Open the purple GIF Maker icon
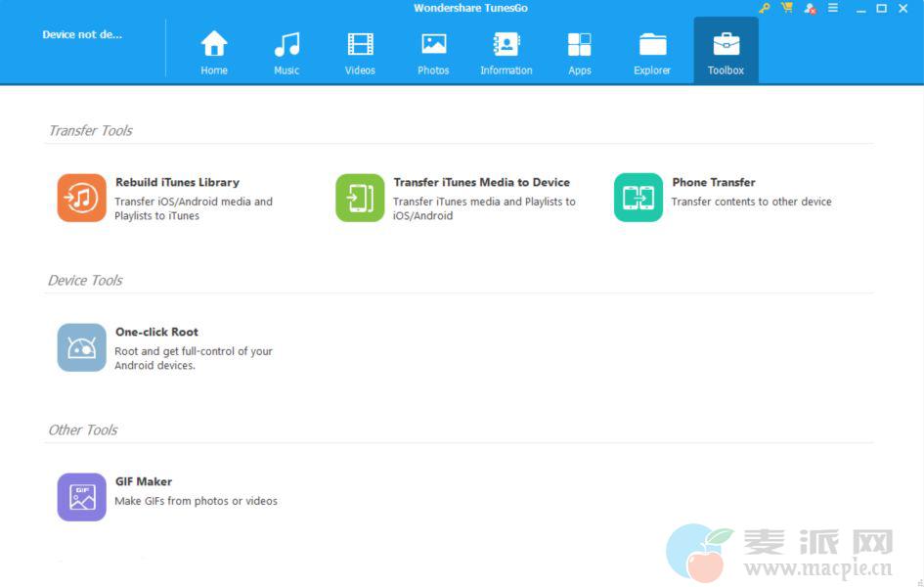Screen dimensions: 924x587 tap(81, 497)
